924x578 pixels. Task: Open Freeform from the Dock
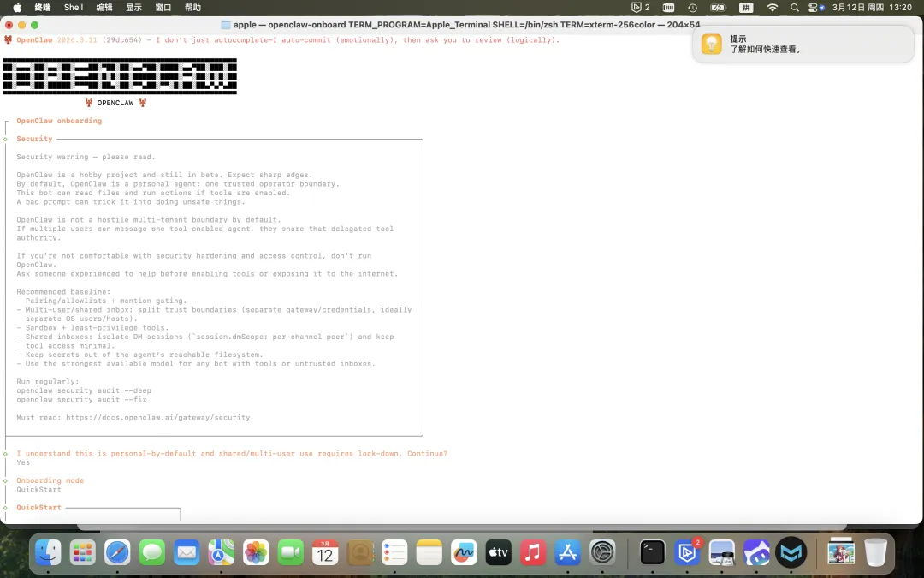464,552
